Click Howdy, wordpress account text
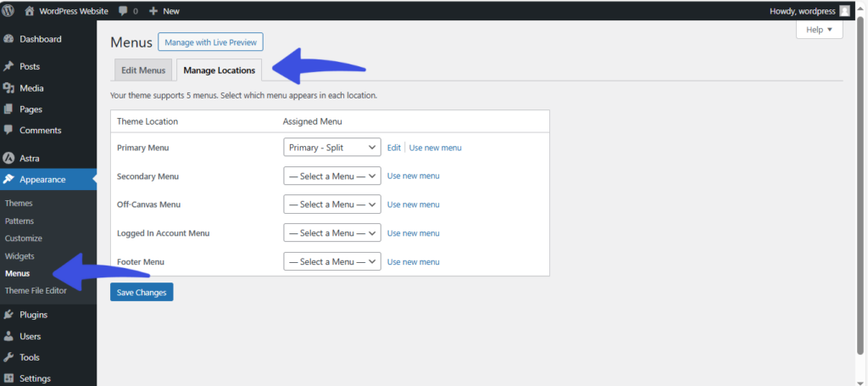The width and height of the screenshot is (868, 386). [x=802, y=11]
